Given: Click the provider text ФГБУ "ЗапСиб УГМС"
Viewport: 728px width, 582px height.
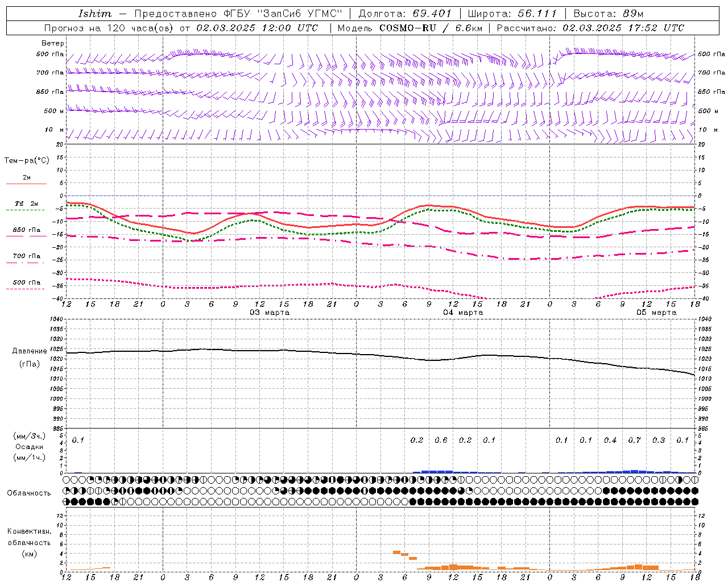Looking at the screenshot, I should pyautogui.click(x=283, y=13).
